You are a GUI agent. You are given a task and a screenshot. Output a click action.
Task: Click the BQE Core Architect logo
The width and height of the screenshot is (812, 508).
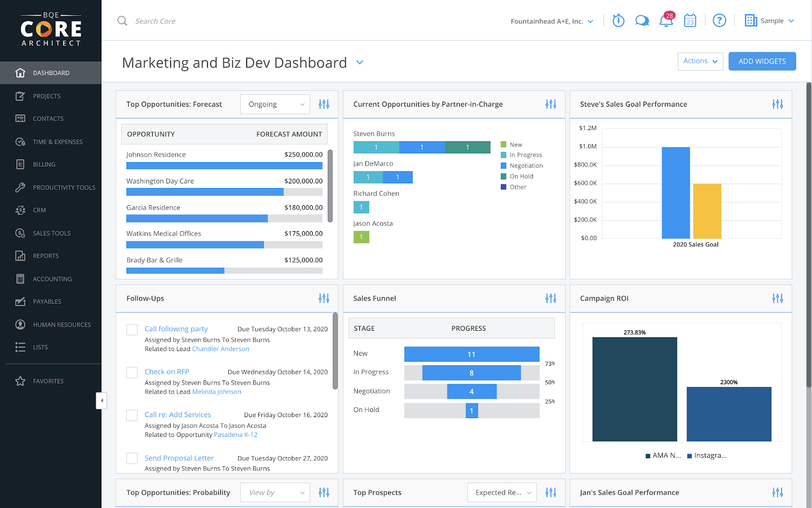(51, 29)
